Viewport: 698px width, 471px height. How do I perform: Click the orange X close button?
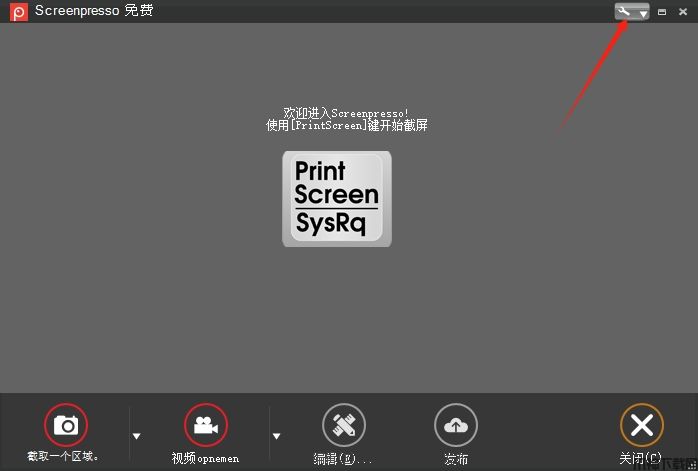(x=641, y=425)
